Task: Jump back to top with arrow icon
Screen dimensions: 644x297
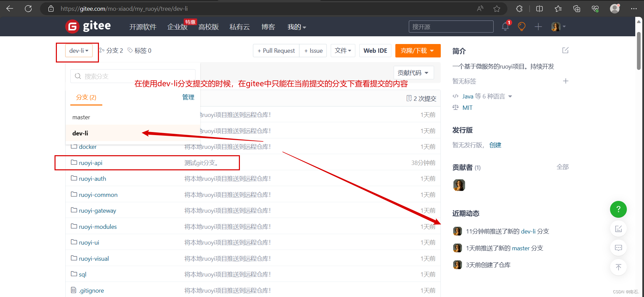Action: [x=618, y=267]
